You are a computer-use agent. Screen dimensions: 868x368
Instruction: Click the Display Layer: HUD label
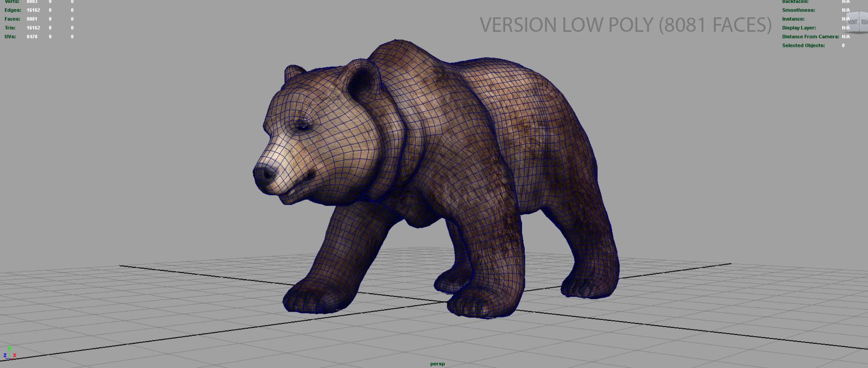click(x=799, y=28)
